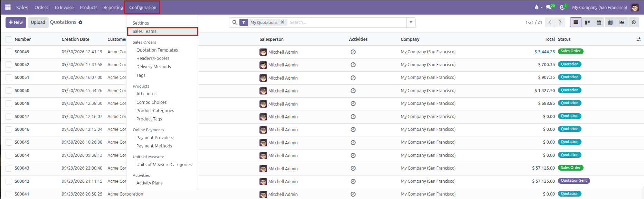Select checkbox for order S00049

(9, 52)
